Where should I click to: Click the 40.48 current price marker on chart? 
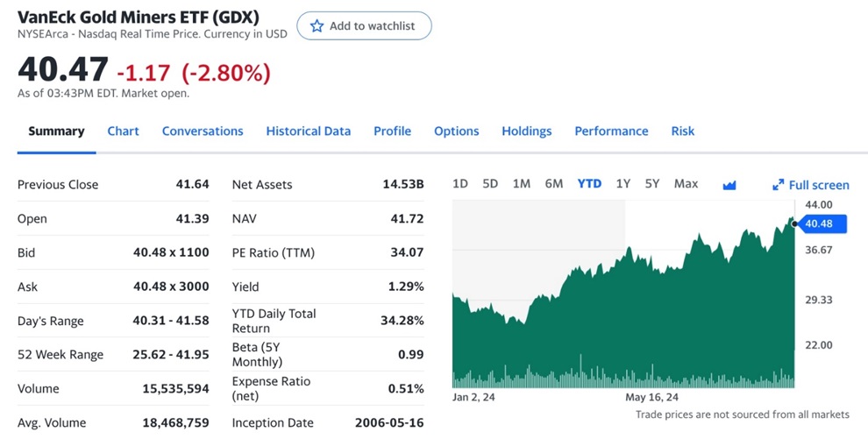(819, 224)
